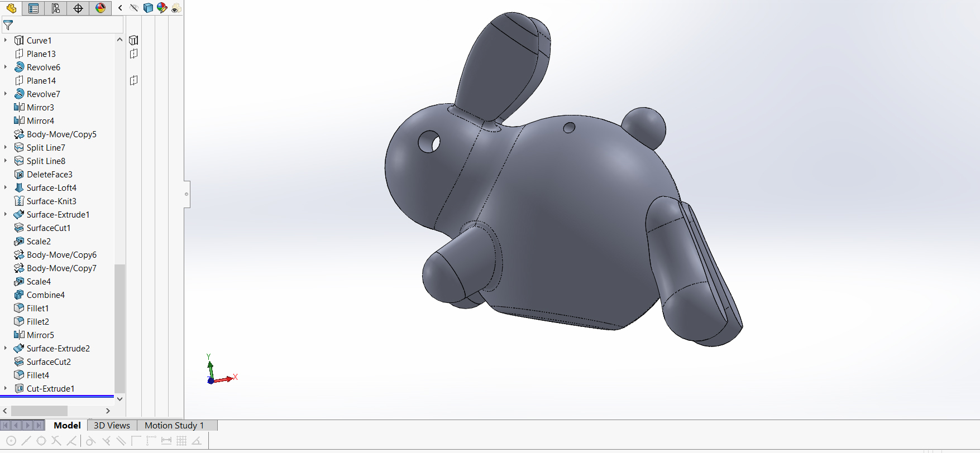Expand the Revolve6 feature node
This screenshot has height=453, width=980.
[6, 67]
